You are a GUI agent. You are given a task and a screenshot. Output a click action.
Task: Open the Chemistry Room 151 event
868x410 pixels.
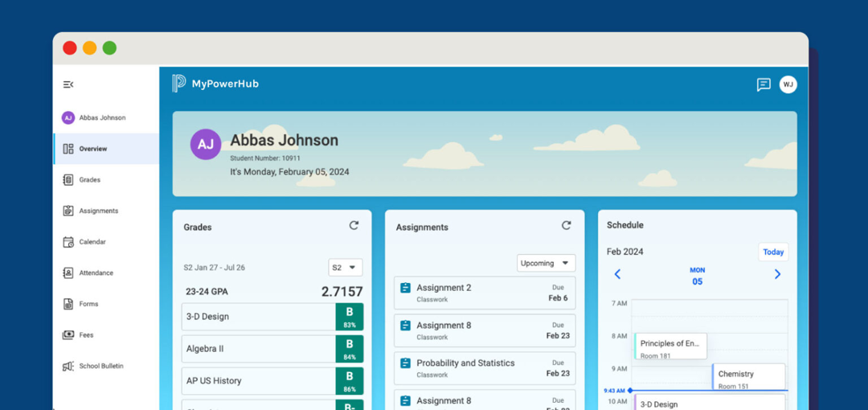[748, 377]
